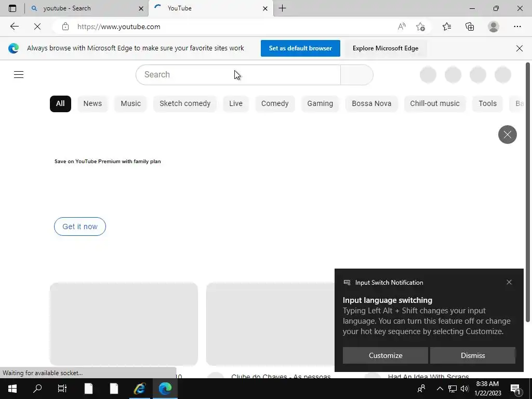Open Windows taskbar search

pos(37,389)
